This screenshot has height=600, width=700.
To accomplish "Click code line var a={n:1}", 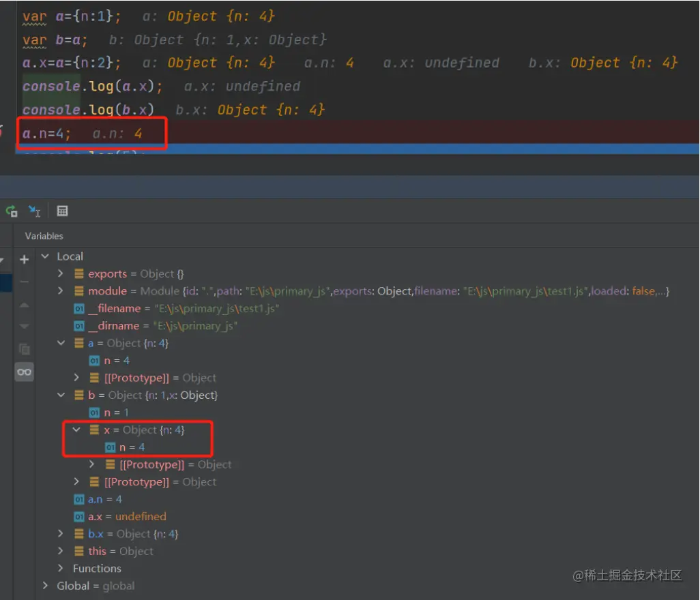I will click(72, 16).
